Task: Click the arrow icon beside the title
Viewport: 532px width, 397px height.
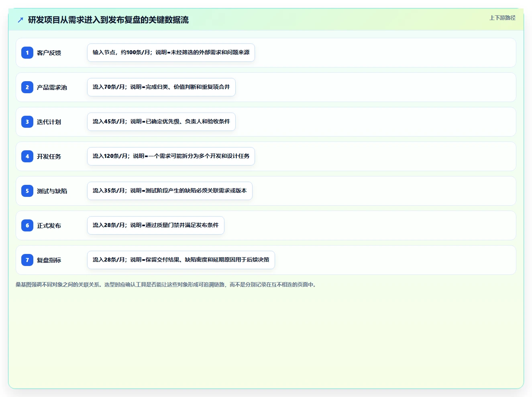Action: pyautogui.click(x=20, y=20)
